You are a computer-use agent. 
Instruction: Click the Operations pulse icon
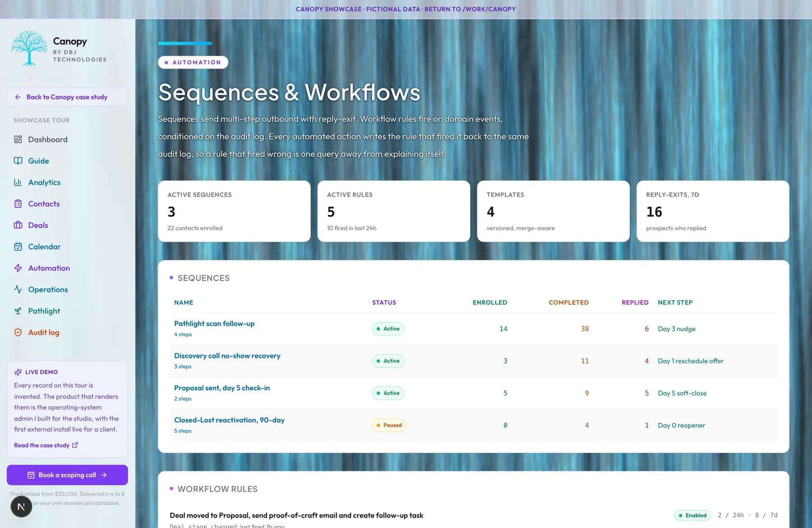coord(18,289)
